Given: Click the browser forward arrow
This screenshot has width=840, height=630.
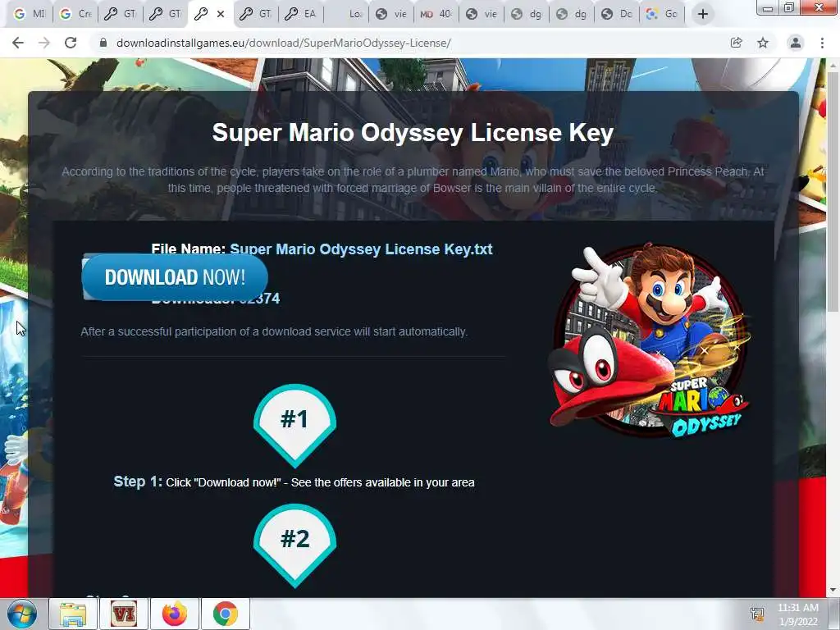Looking at the screenshot, I should click(44, 43).
